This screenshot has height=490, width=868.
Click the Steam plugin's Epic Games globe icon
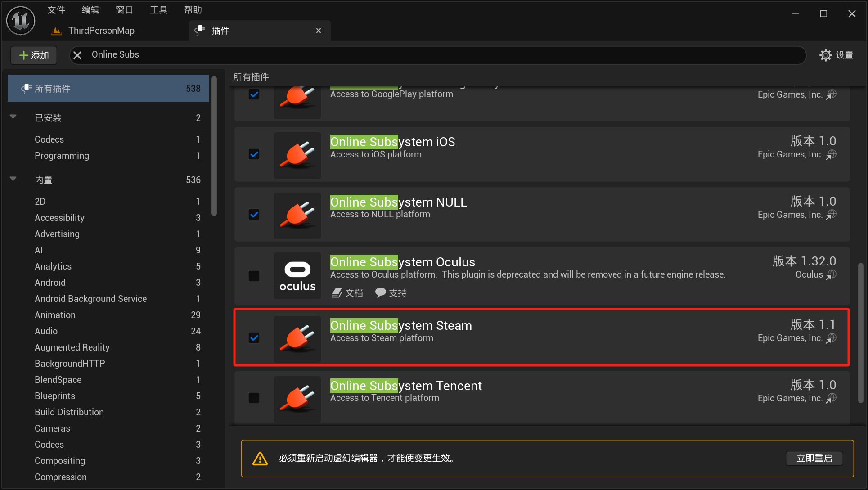832,338
